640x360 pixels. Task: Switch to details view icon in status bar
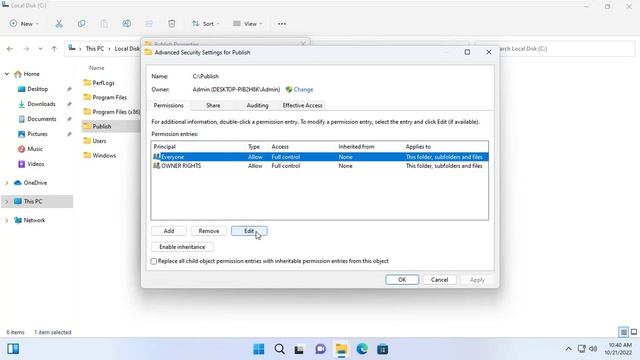pos(623,332)
